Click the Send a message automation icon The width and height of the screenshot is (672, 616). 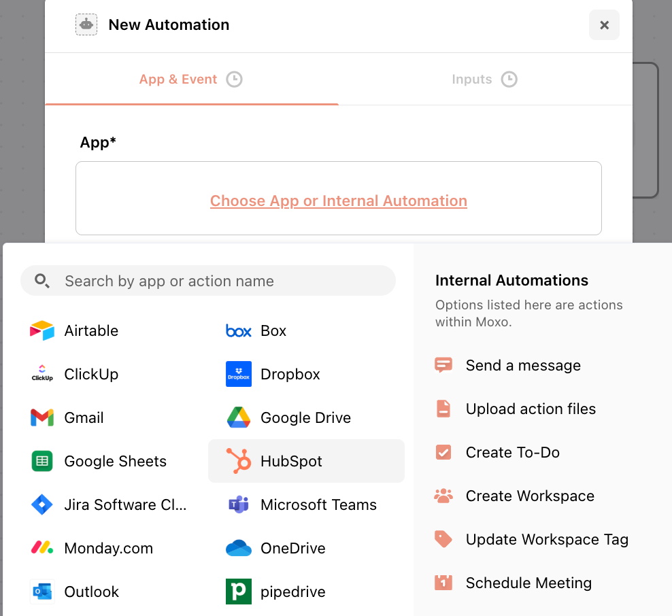click(443, 365)
